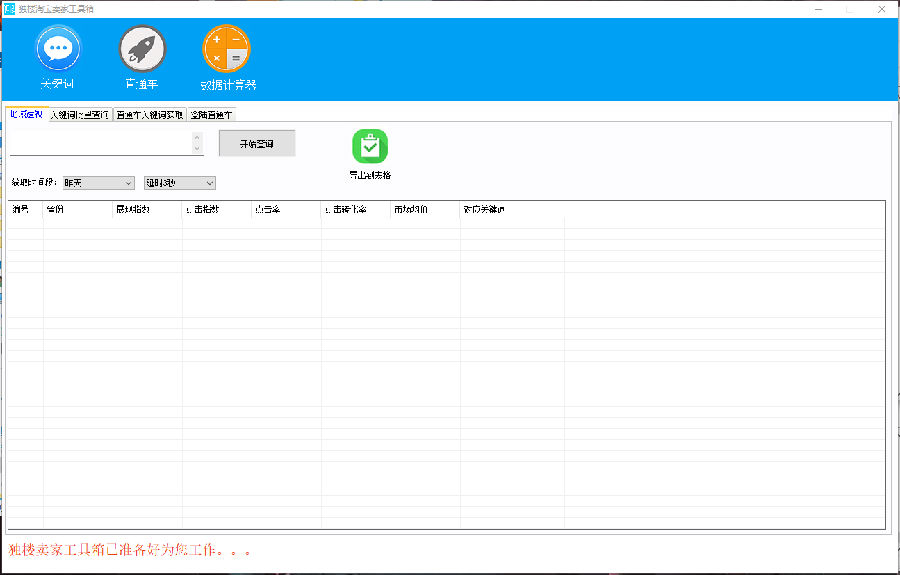Click the 点击指数 column header

[x=216, y=209]
